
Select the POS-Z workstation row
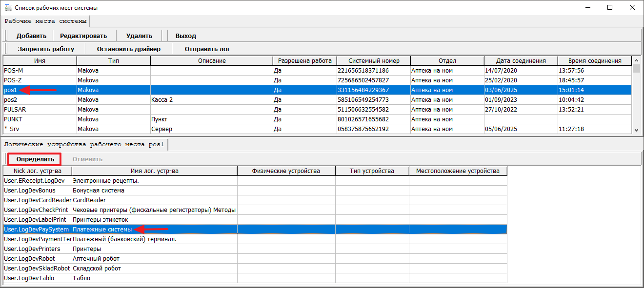tap(317, 80)
